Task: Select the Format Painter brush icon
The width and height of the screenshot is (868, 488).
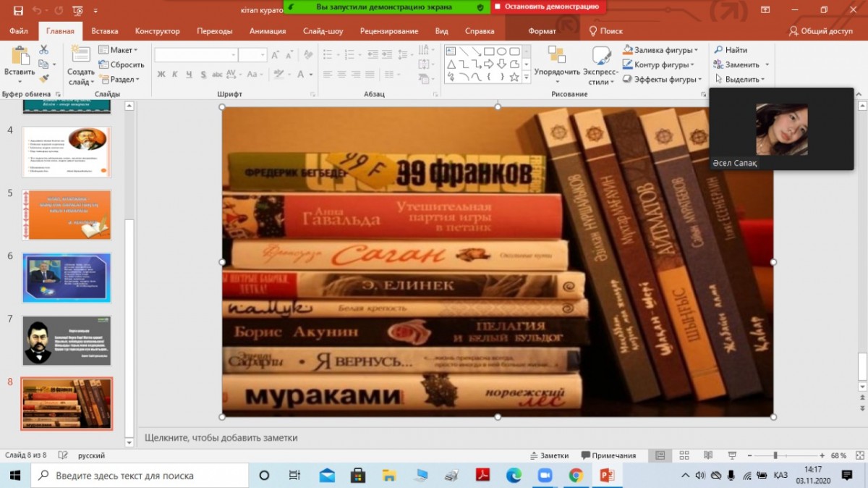Action: [x=43, y=79]
